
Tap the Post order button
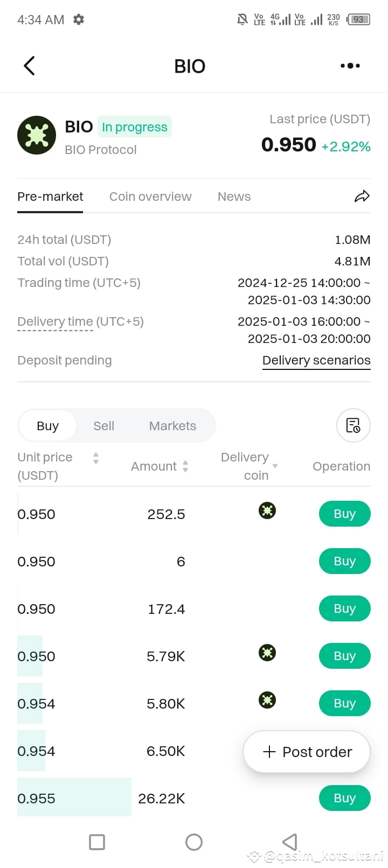point(307,752)
